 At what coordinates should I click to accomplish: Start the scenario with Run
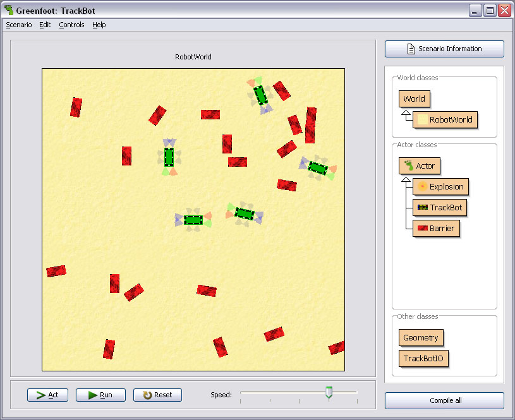click(100, 395)
